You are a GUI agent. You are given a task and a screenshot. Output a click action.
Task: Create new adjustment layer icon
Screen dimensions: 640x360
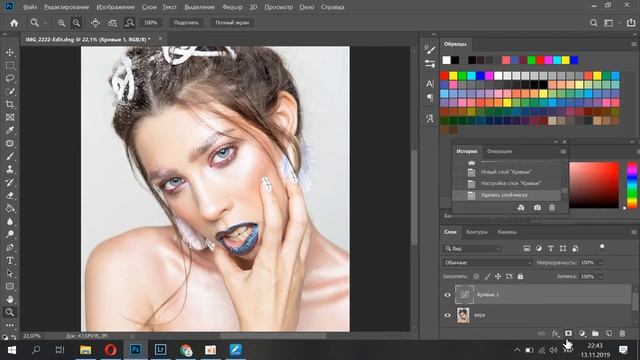582,333
